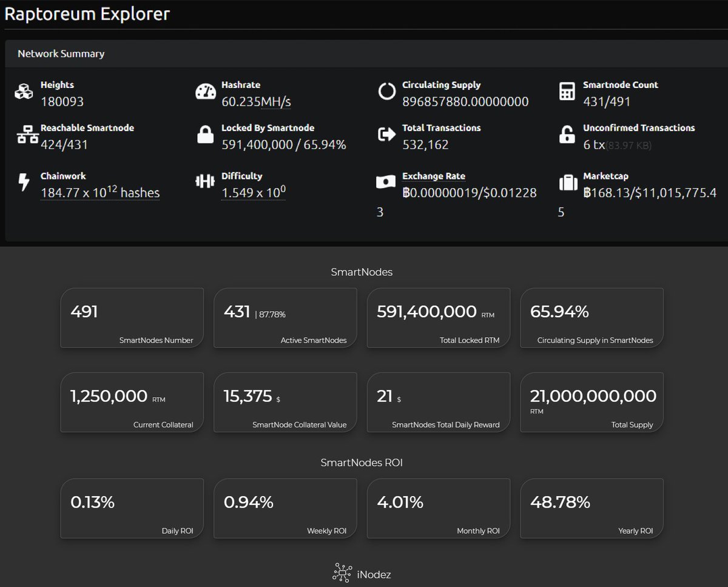Click the Reachable Smartnode network icon
Image resolution: width=728 pixels, height=587 pixels.
pos(27,135)
